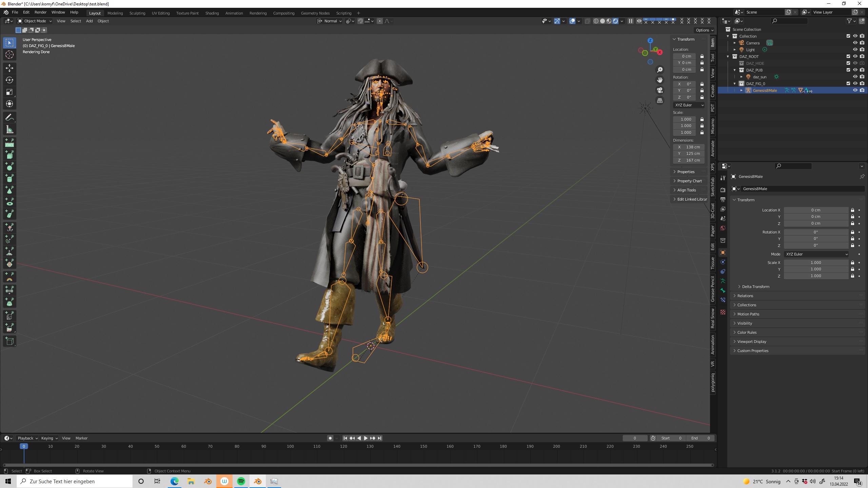The width and height of the screenshot is (868, 488).
Task: Open the Keying popover in timeline
Action: point(49,438)
